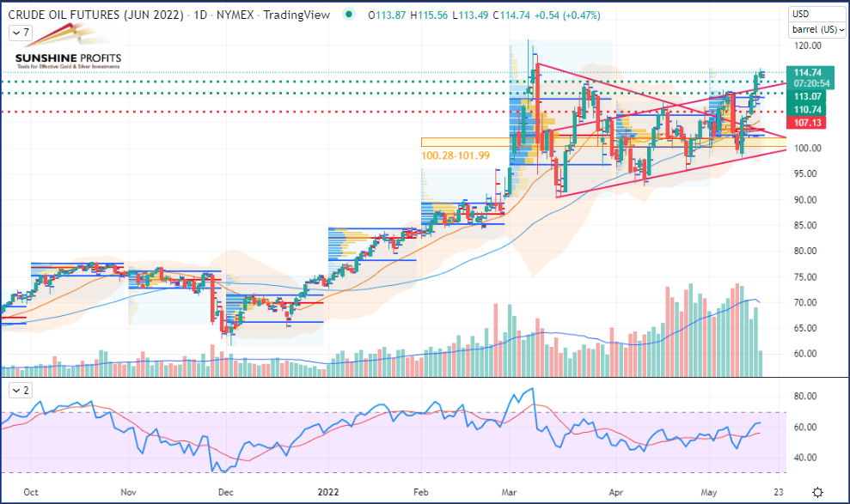This screenshot has width=850, height=504.
Task: Expand the 7 indicators legend toggle
Action: pyautogui.click(x=21, y=32)
